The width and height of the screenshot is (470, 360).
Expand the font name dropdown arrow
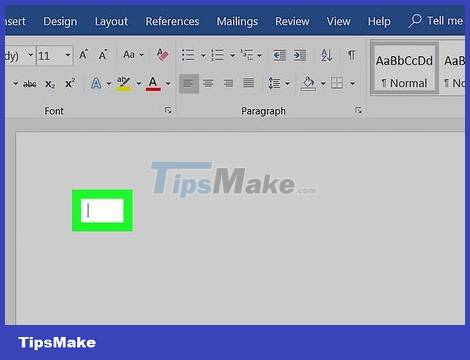30,55
